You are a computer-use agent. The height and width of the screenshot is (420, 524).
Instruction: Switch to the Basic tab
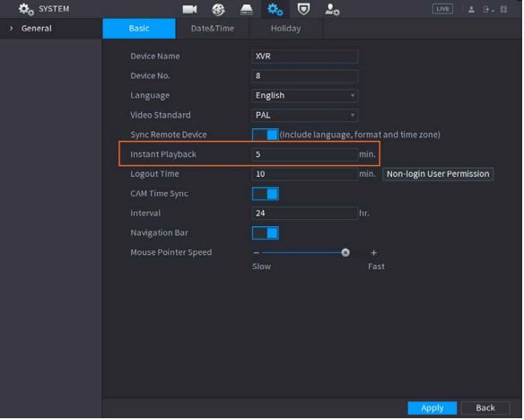[139, 29]
